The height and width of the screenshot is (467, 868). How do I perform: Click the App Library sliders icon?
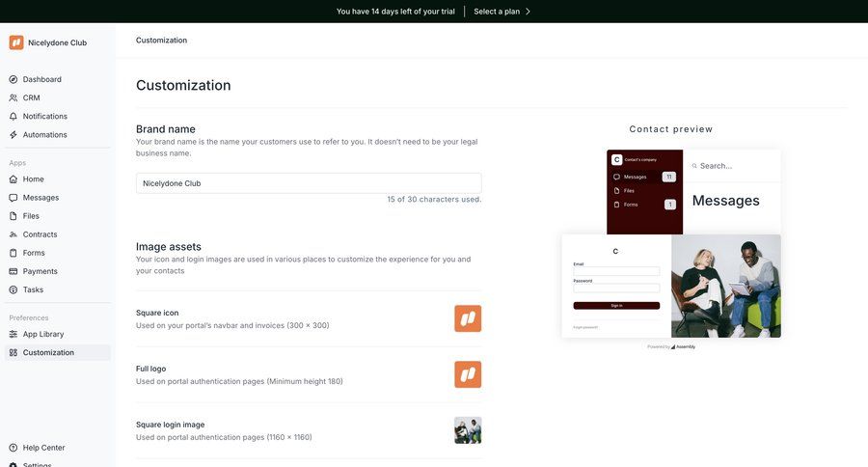14,334
